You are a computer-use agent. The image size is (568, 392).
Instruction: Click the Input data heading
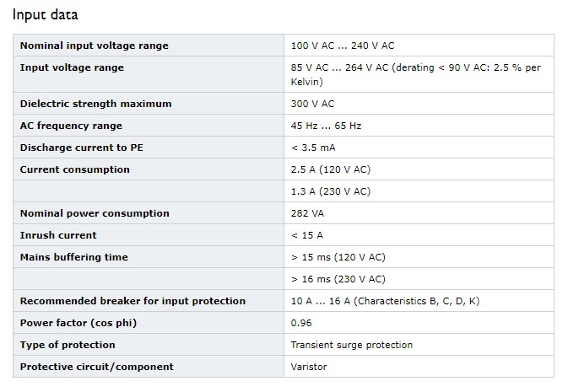point(46,14)
